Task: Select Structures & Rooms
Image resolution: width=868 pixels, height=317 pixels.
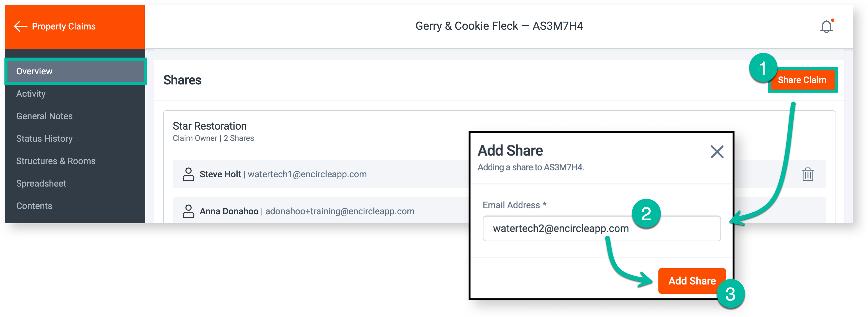Action: pyautogui.click(x=56, y=161)
